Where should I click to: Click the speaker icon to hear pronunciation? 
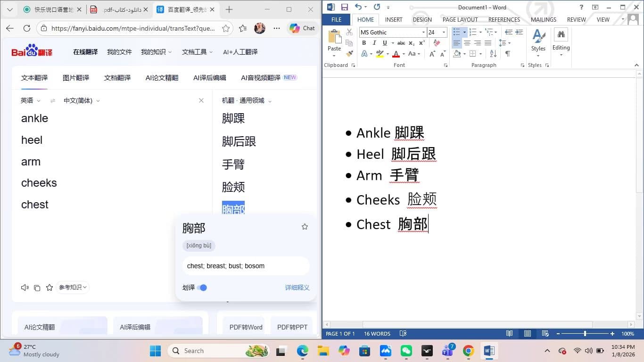(25, 287)
